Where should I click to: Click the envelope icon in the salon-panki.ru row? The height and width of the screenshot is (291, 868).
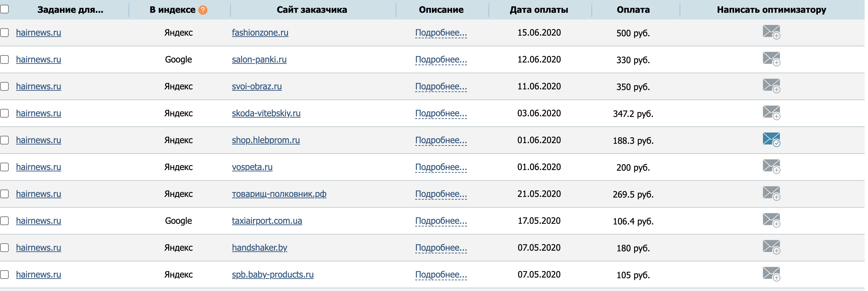pyautogui.click(x=771, y=59)
